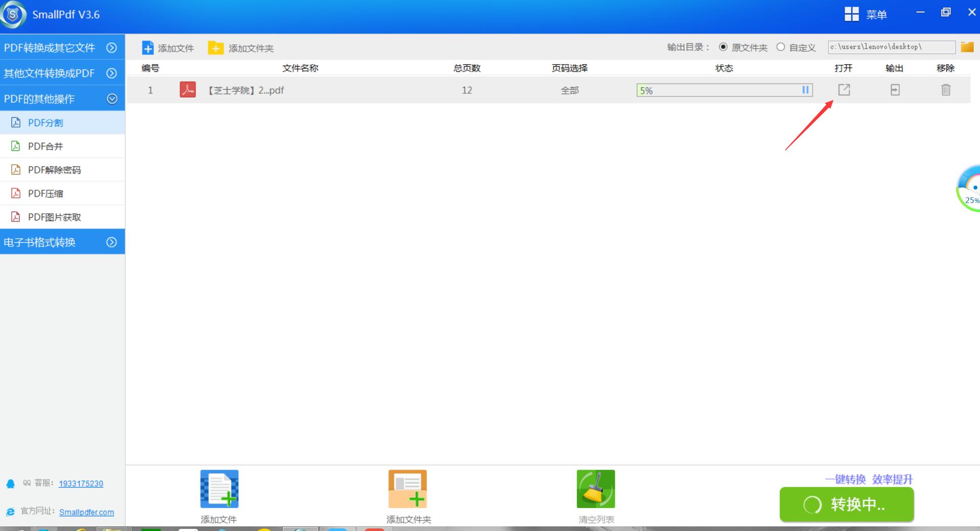Select PDF合并 in the sidebar
This screenshot has width=980, height=531.
click(45, 146)
